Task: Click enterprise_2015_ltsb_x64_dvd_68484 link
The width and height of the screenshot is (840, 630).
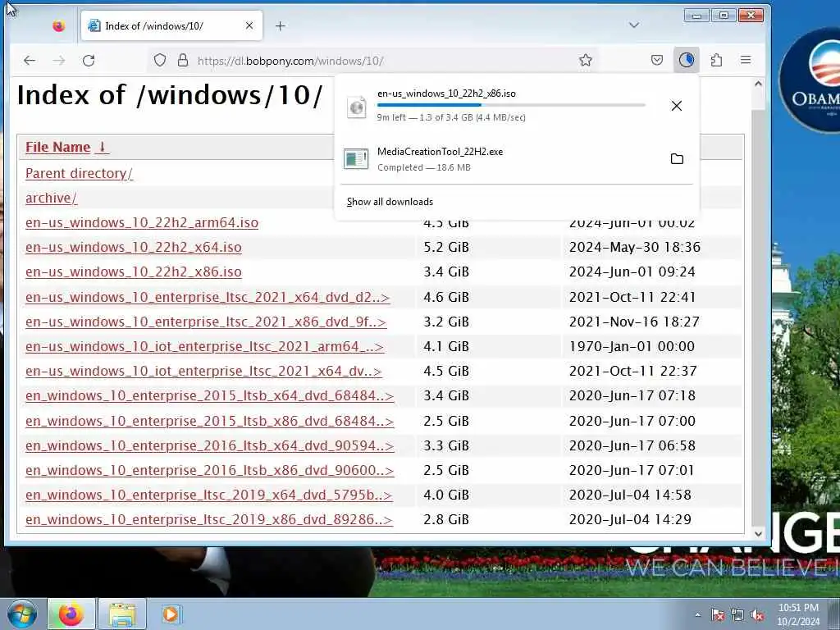Action: (209, 396)
